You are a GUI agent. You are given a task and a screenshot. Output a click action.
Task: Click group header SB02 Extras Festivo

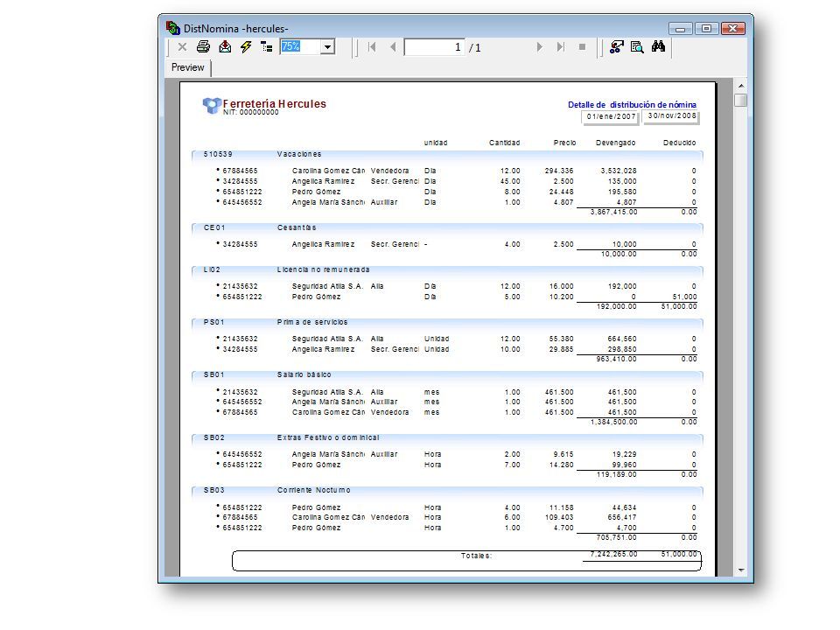447,437
